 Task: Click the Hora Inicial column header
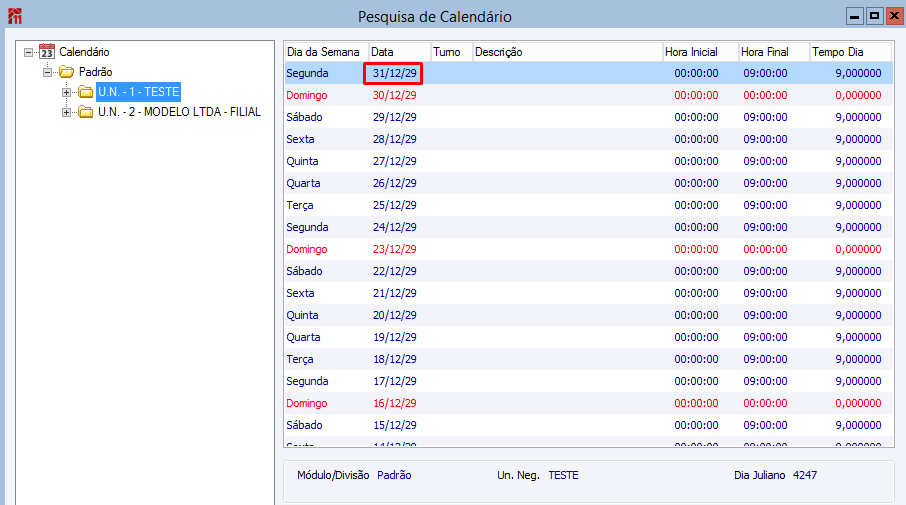coord(700,52)
